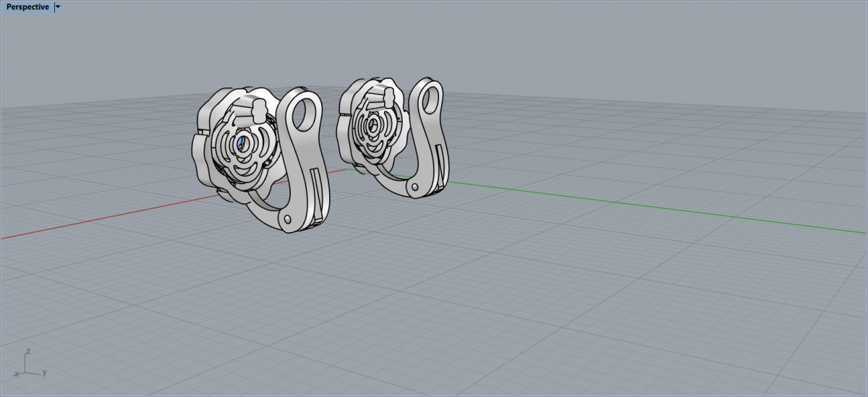Click the Perspective viewport title label
Viewport: 868px width, 397px height.
click(28, 7)
